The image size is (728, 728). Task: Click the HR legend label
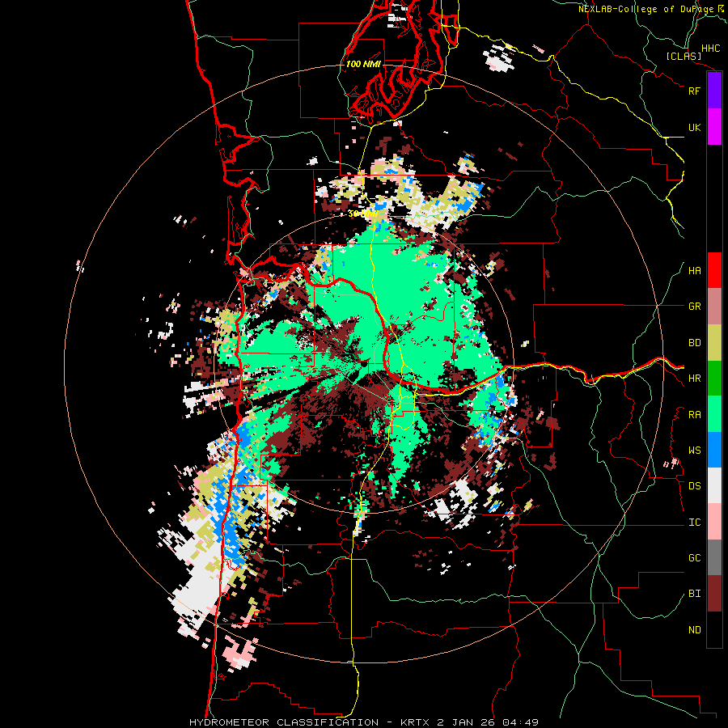click(x=695, y=379)
